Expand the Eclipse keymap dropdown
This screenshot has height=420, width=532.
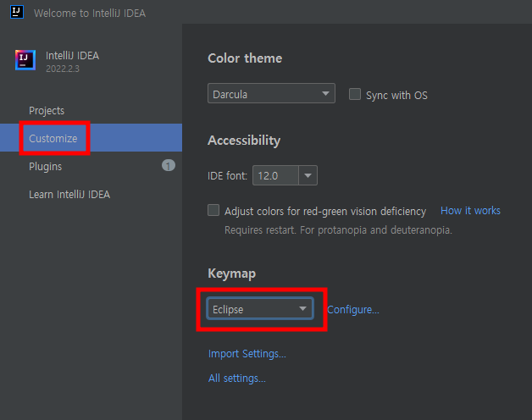[x=260, y=309]
